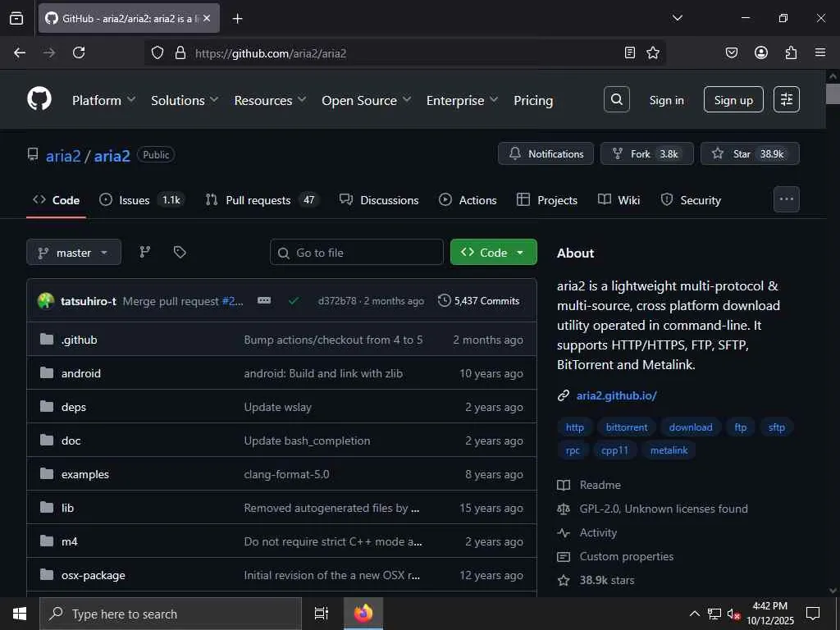The width and height of the screenshot is (840, 630).
Task: Click the Windows taskbar search box
Action: tap(171, 614)
